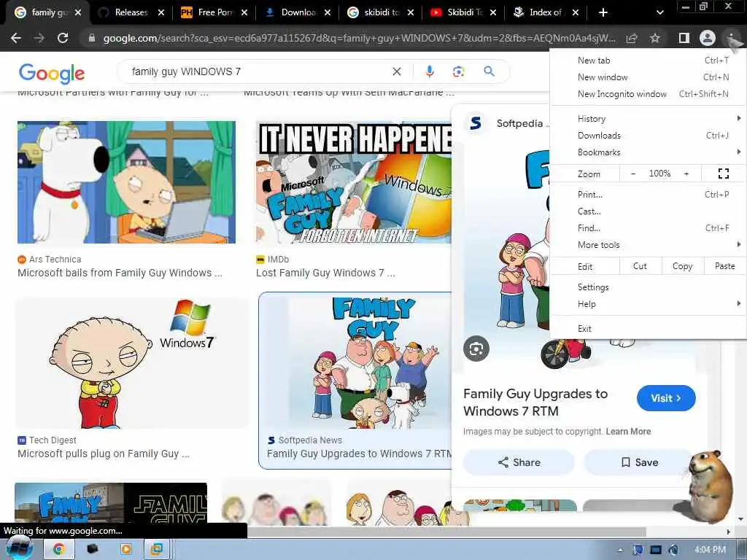Expand the Bookmarks submenu

[x=648, y=152]
